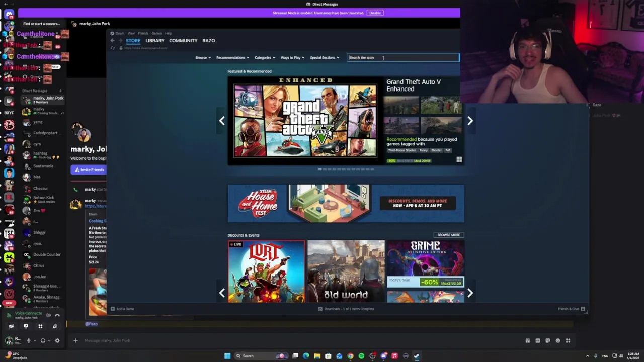
Task: Mute the Discord microphone
Action: tap(28, 340)
